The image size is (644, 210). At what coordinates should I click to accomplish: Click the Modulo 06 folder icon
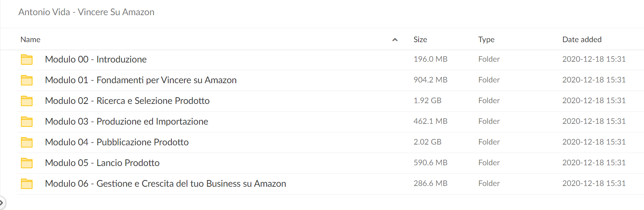(x=27, y=184)
